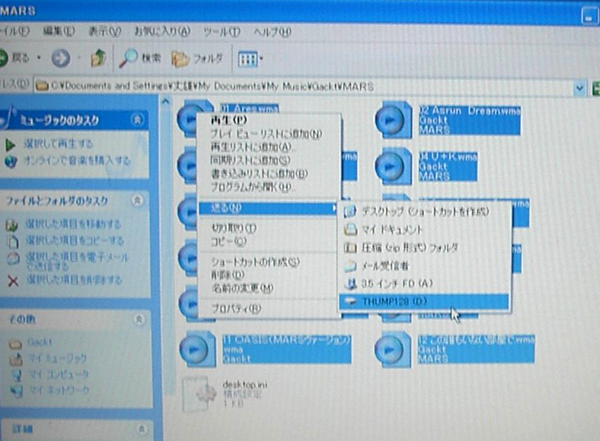
Task: Open the Search (検索) magnifier tool
Action: coord(140,58)
